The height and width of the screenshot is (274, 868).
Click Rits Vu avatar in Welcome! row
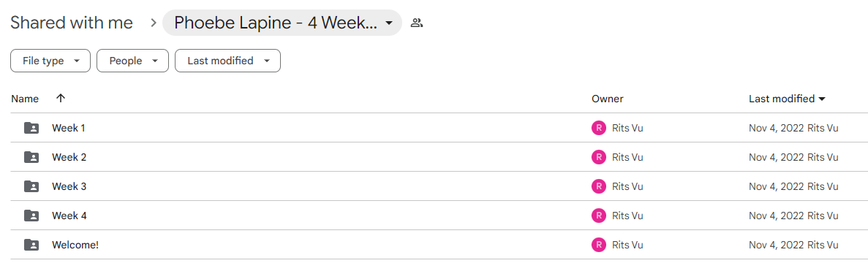(x=598, y=245)
